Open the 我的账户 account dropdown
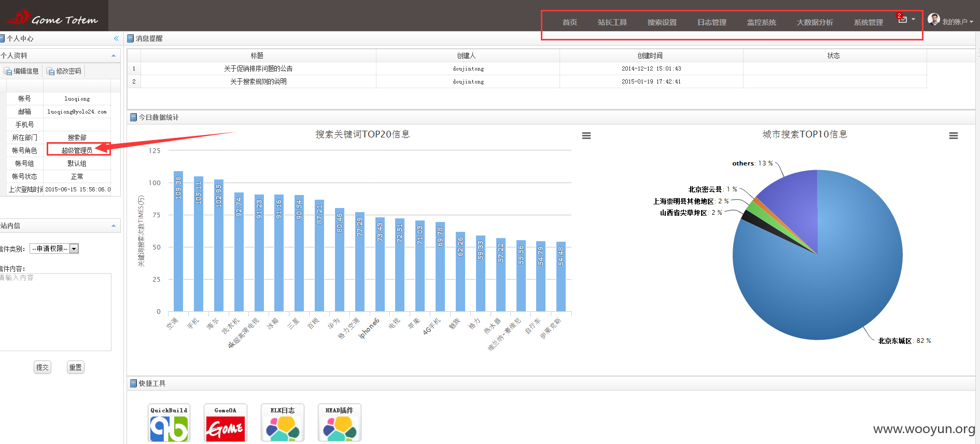The image size is (980, 444). [x=951, y=21]
